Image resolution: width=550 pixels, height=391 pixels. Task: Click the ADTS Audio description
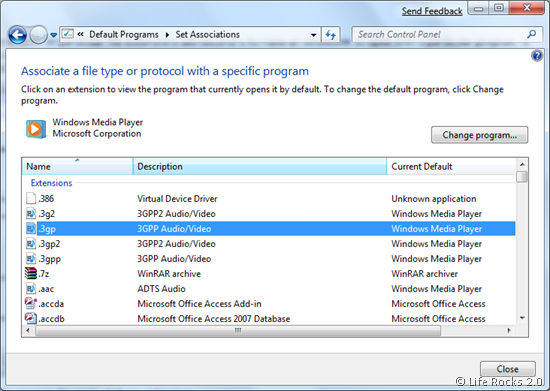pyautogui.click(x=161, y=289)
